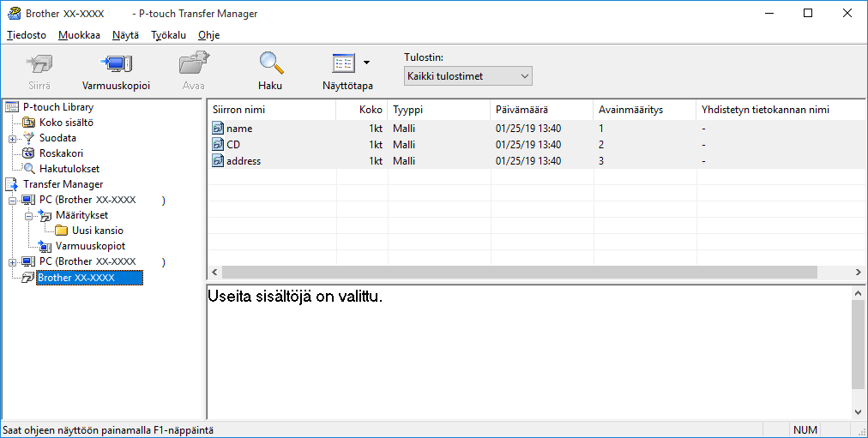The width and height of the screenshot is (868, 438).
Task: Open the Näyttötapa dropdown arrow
Action: point(366,63)
